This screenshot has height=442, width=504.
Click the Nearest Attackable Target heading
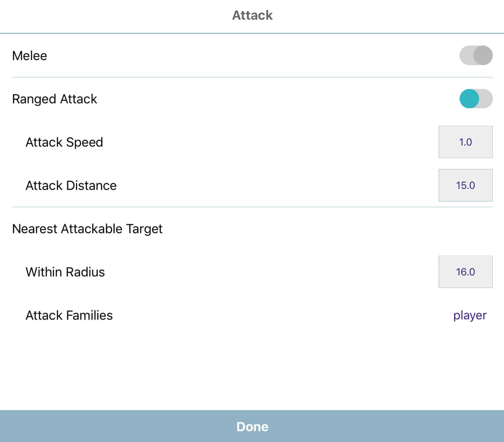87,229
